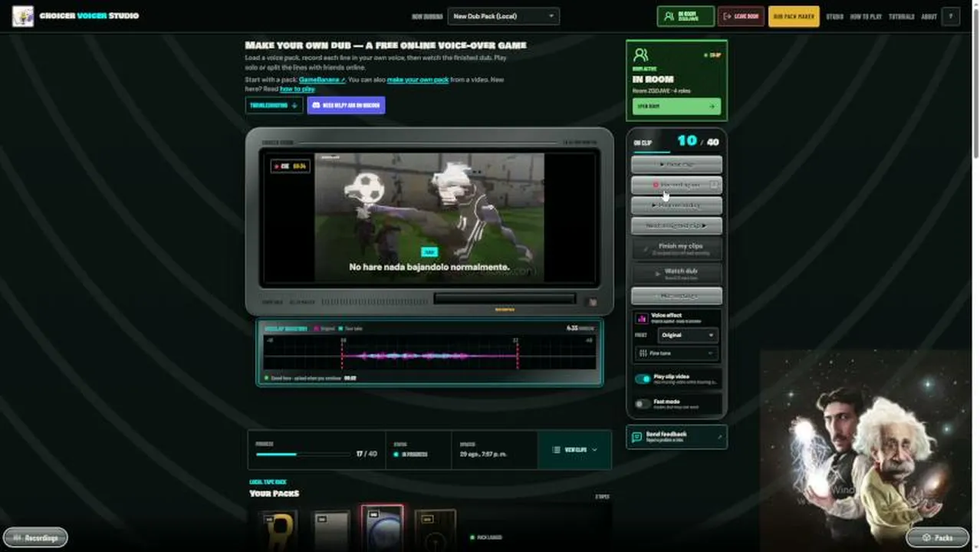Image resolution: width=980 pixels, height=552 pixels.
Task: Follow the 'make your own pack' link
Action: [418, 80]
